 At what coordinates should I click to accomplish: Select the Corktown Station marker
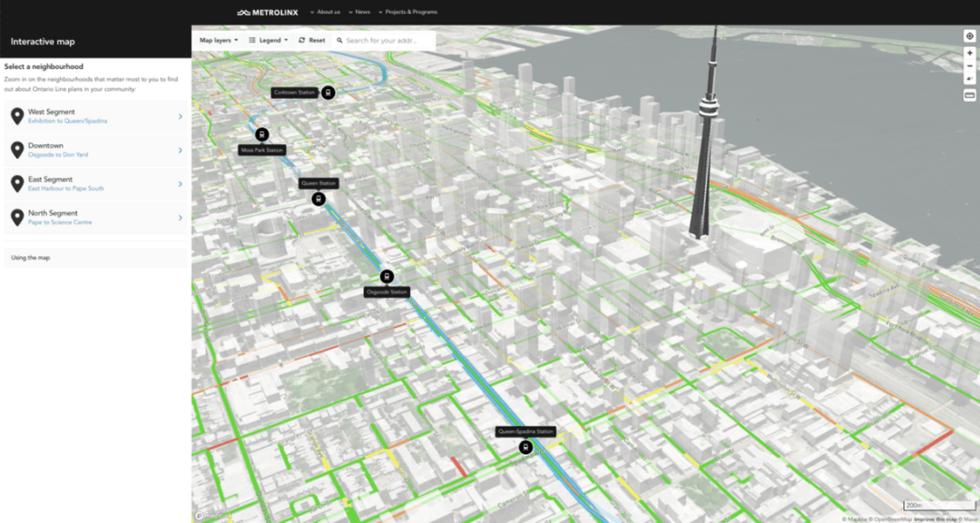[x=328, y=92]
